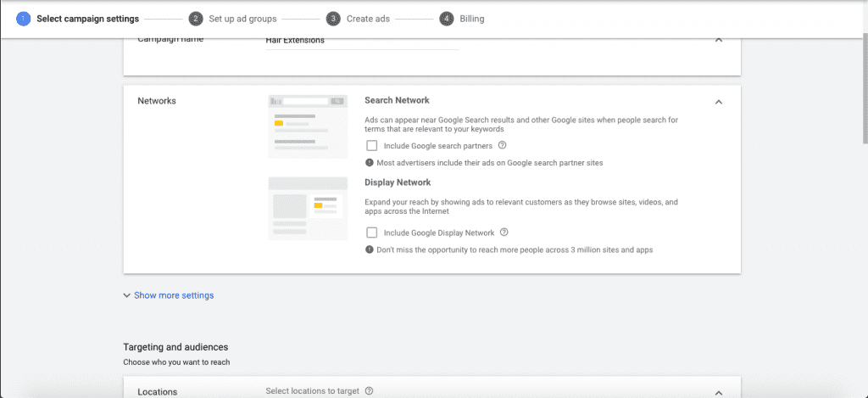Collapse the Networks section chevron

point(719,102)
